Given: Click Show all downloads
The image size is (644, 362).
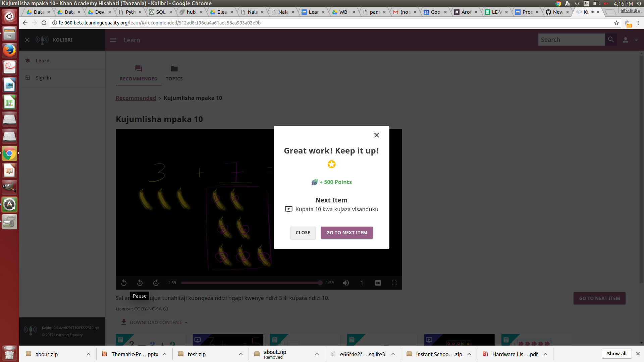Looking at the screenshot, I should click(x=616, y=354).
